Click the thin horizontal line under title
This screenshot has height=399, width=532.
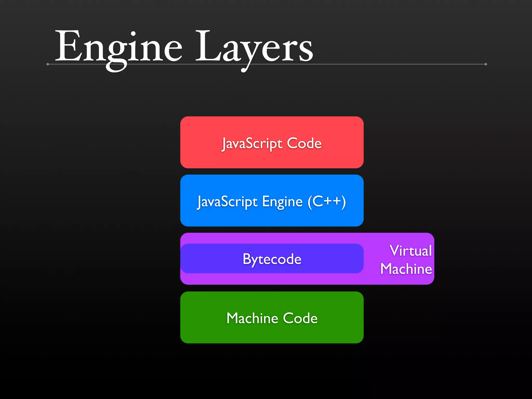point(390,64)
